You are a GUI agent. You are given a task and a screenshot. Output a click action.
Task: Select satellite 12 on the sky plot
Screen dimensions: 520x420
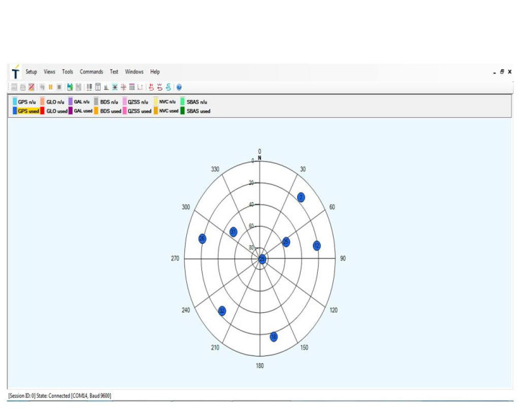(x=317, y=246)
